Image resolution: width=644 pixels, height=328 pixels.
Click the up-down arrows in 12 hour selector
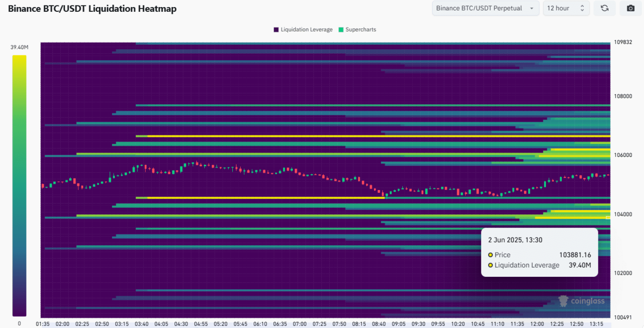[582, 8]
